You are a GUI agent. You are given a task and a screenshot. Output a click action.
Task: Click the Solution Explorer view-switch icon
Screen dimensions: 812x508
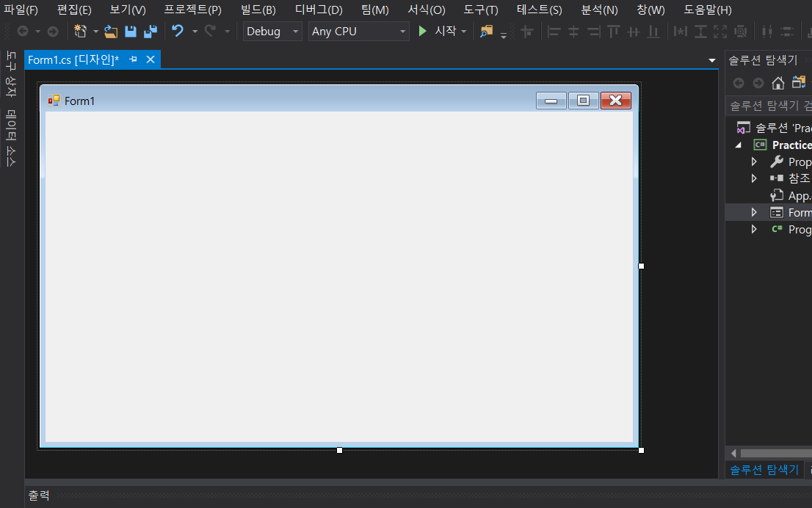[x=799, y=82]
